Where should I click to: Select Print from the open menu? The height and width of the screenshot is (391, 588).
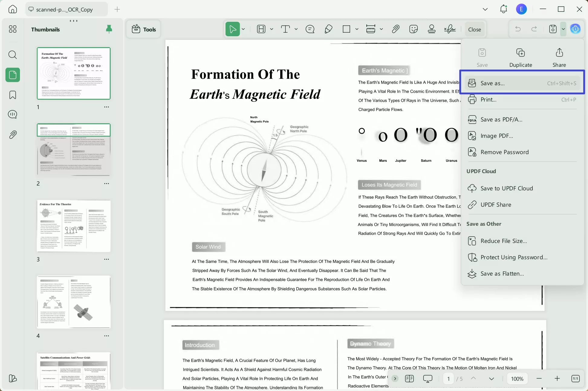pos(488,99)
